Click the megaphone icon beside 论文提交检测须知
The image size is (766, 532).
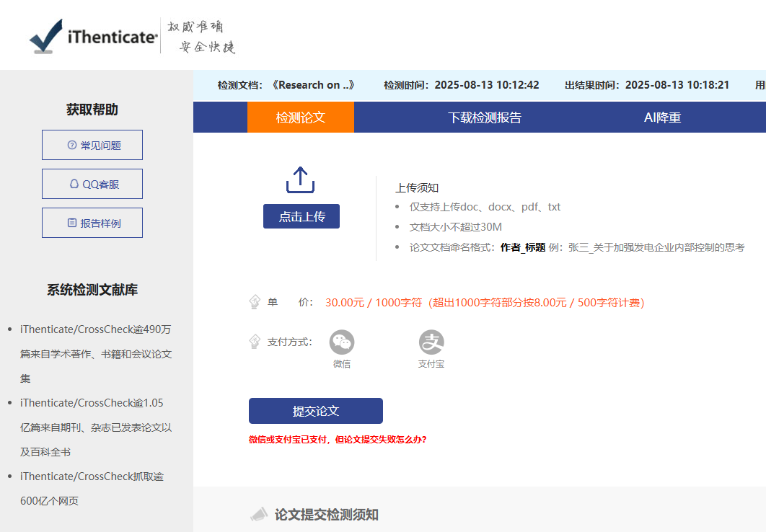[x=259, y=515]
